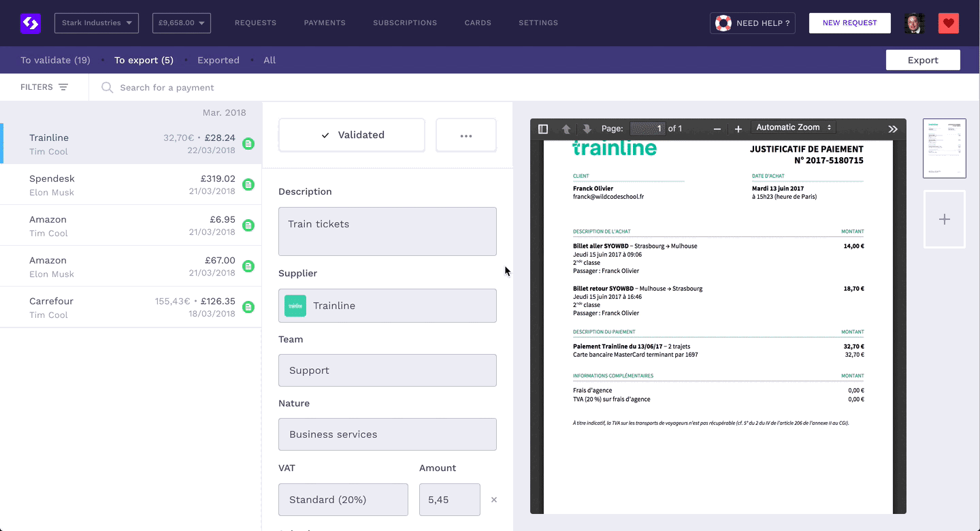Viewport: 980px width, 531px height.
Task: Open the Filters panel
Action: tap(44, 87)
